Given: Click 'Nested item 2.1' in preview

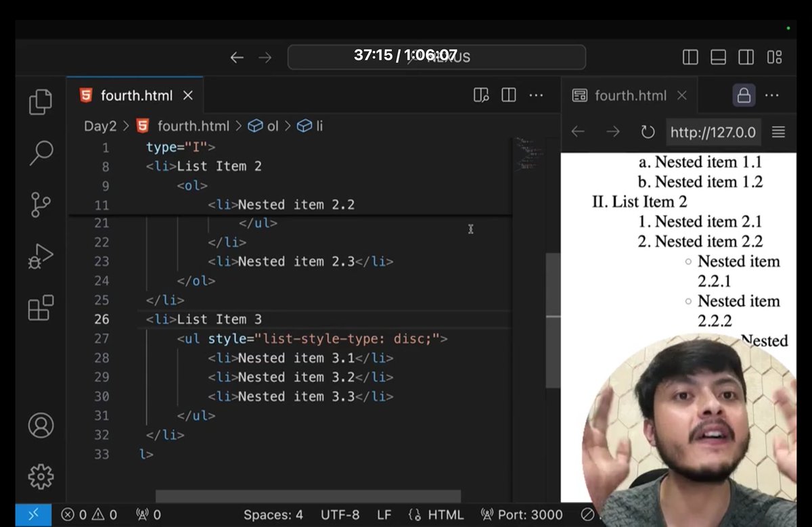Looking at the screenshot, I should (708, 221).
